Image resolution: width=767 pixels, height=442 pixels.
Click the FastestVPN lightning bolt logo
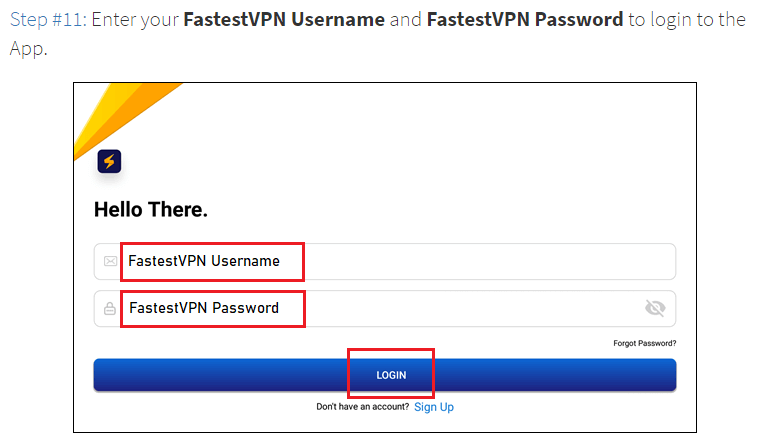coord(109,161)
